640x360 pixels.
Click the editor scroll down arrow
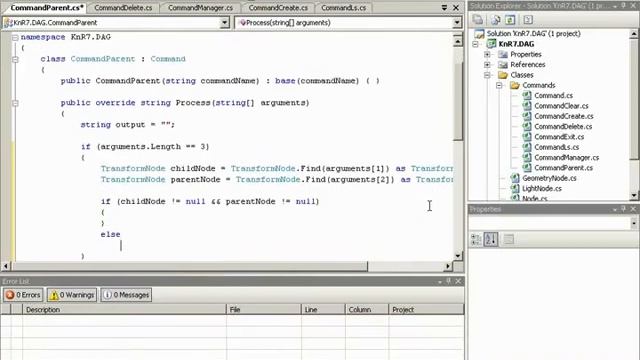(x=458, y=256)
